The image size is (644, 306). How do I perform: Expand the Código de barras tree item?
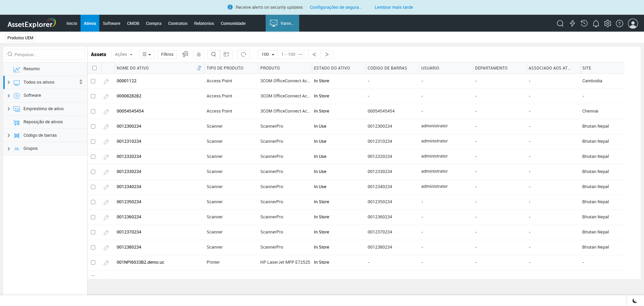[9, 135]
